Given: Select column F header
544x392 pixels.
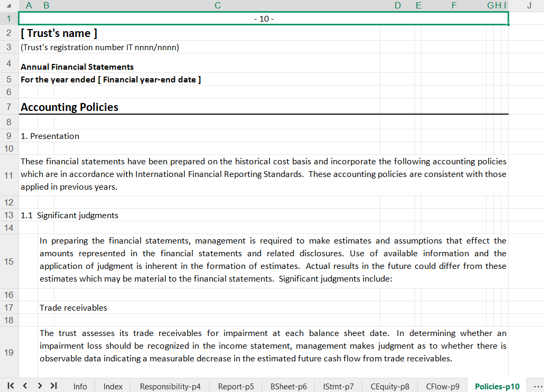Looking at the screenshot, I should click(x=454, y=6).
